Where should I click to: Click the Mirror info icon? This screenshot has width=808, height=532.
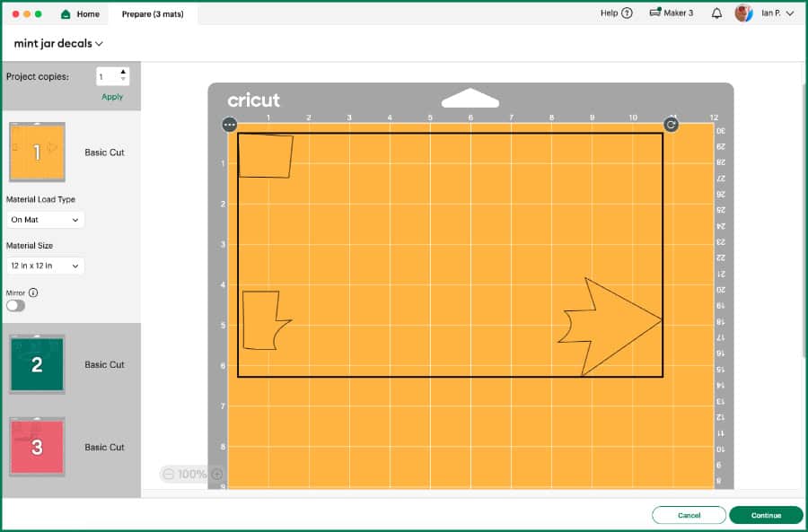pyautogui.click(x=33, y=292)
